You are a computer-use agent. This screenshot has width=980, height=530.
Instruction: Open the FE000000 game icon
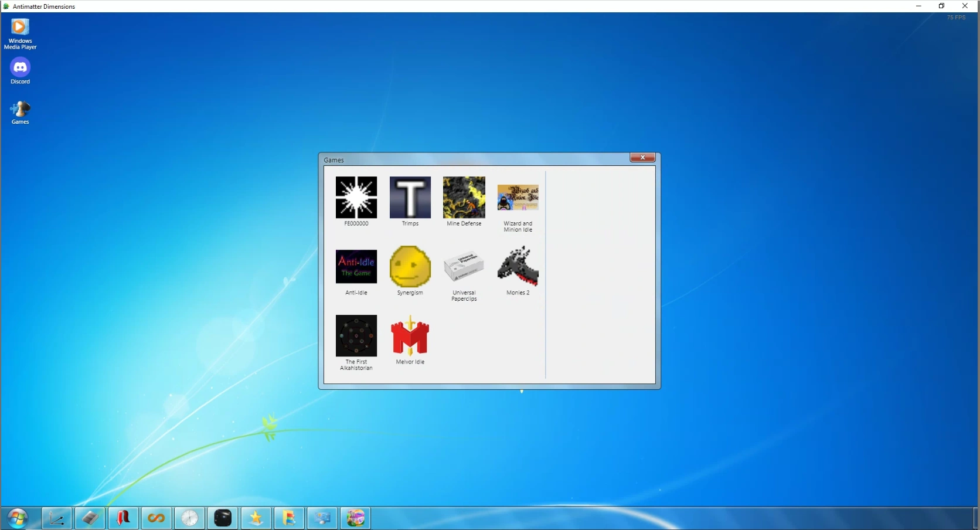(356, 198)
